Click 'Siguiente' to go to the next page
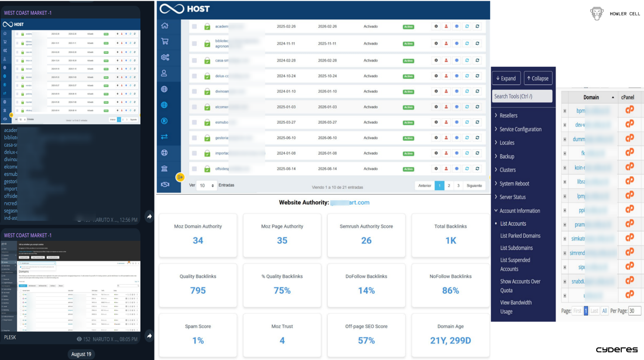This screenshot has height=360, width=644. click(474, 185)
